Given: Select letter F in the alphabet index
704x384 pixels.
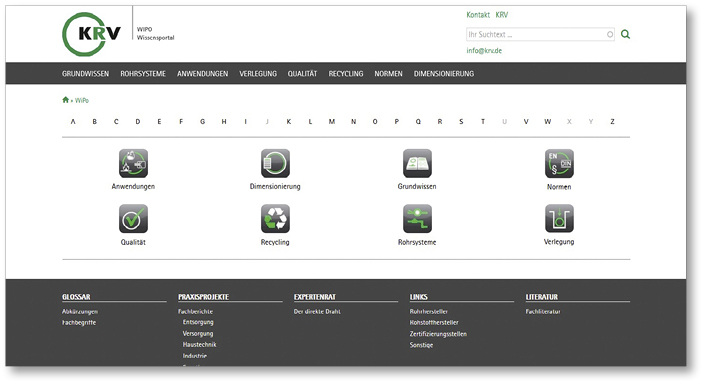Looking at the screenshot, I should pos(181,122).
